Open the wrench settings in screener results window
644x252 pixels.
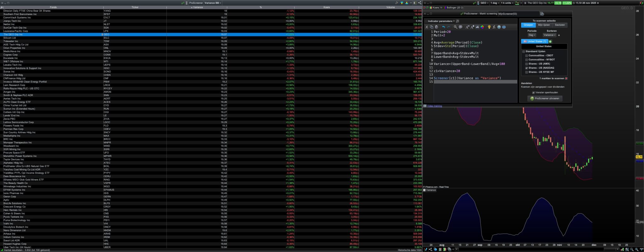click(x=397, y=3)
